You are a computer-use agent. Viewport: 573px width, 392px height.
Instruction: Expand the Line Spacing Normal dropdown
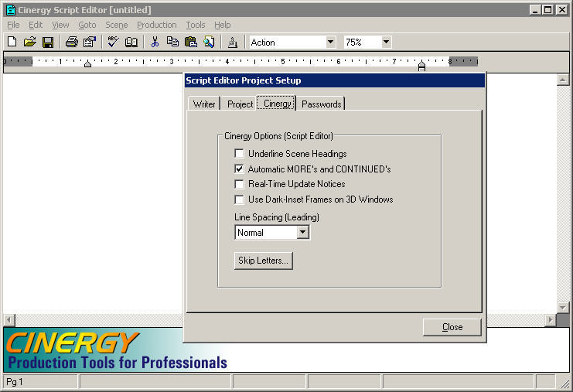[x=302, y=233]
